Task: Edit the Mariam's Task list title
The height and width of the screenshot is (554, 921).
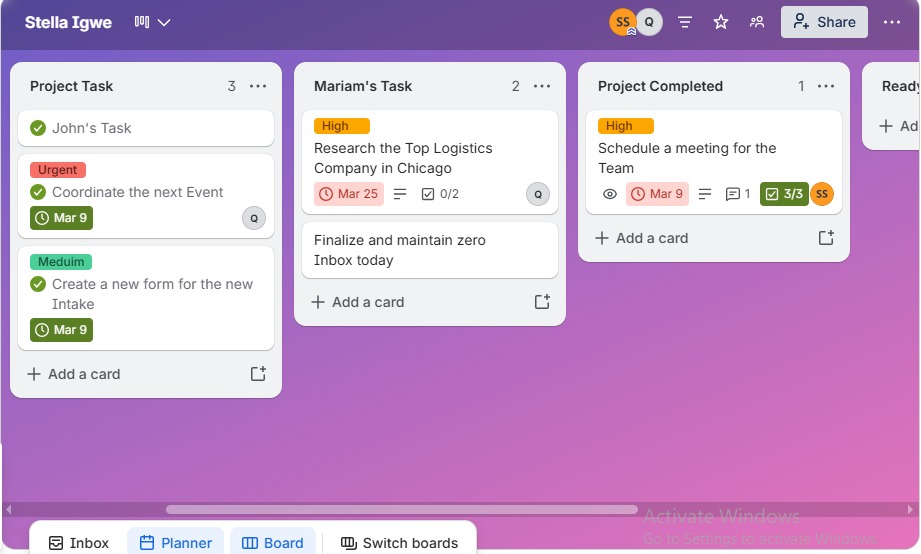Action: [363, 86]
